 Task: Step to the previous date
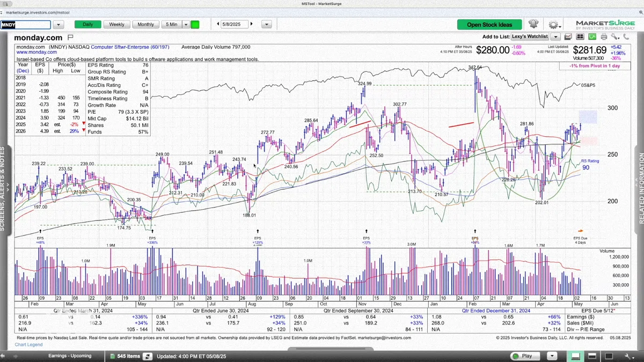pos(218,24)
